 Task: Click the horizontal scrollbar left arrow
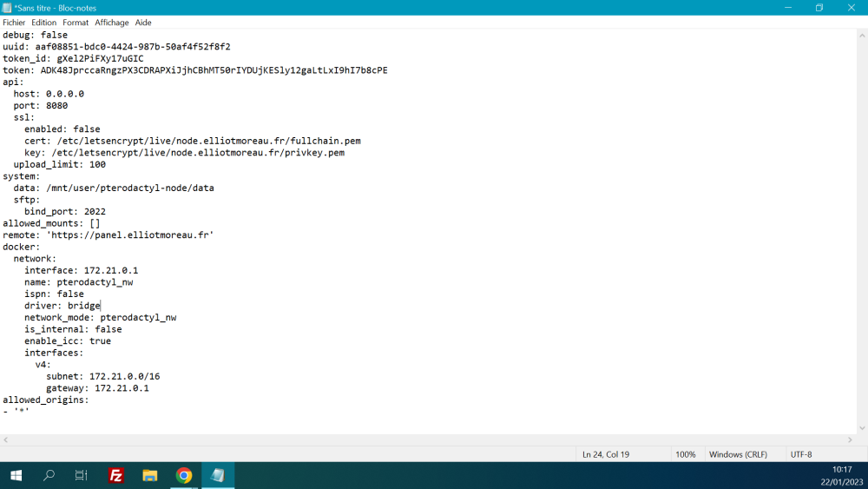click(5, 439)
